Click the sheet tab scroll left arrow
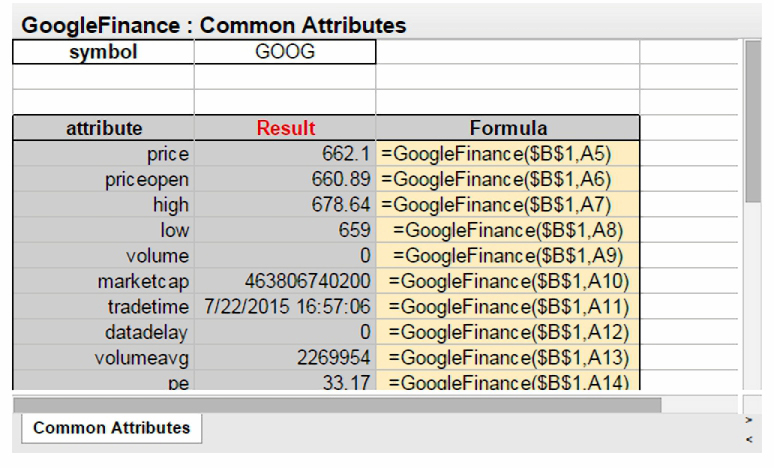The height and width of the screenshot is (468, 774). pos(749,439)
